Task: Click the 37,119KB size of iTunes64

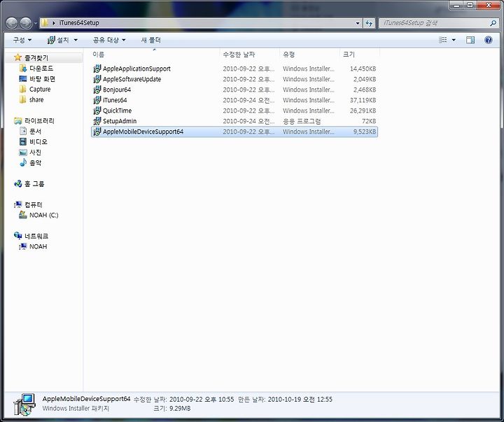Action: tap(363, 100)
